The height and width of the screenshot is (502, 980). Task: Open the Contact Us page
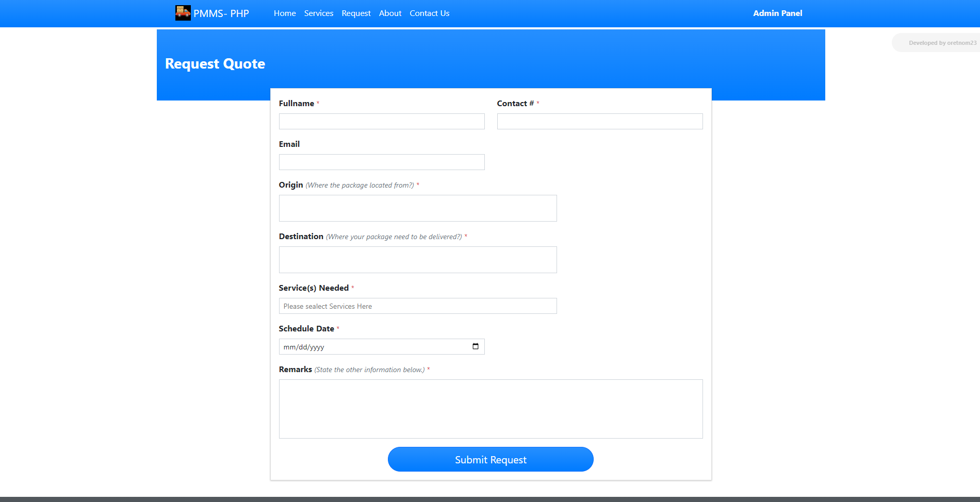point(430,13)
